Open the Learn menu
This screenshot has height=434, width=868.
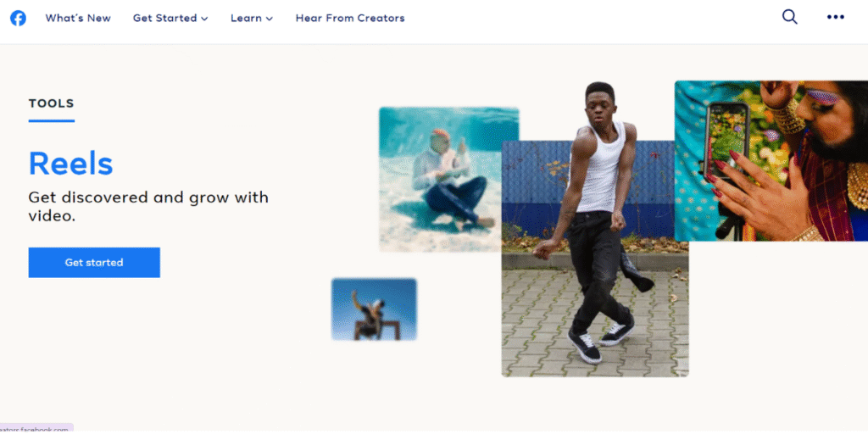point(252,19)
